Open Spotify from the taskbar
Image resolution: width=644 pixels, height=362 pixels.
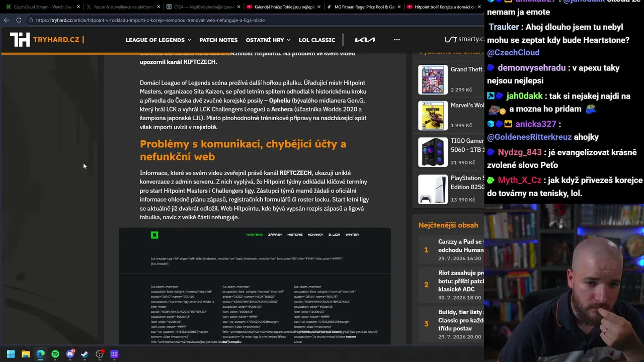pos(55,354)
